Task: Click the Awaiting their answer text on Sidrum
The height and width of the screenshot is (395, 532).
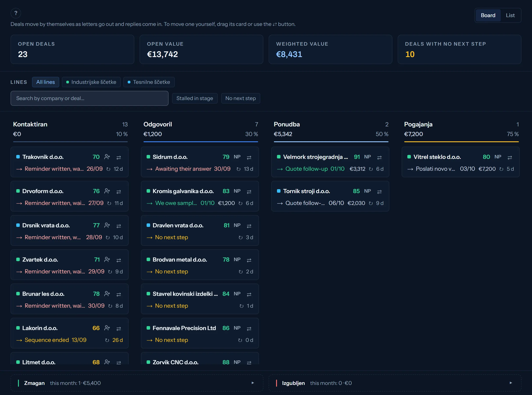Action: point(183,169)
